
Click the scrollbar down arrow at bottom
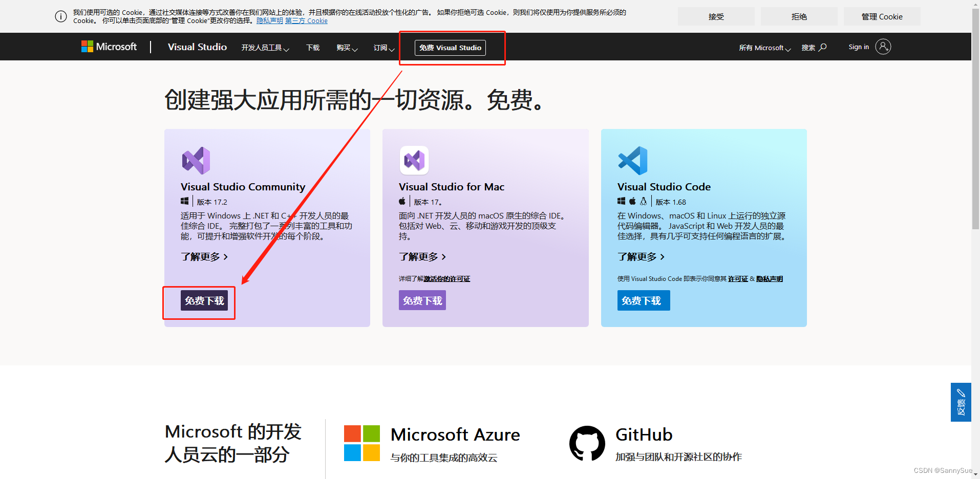[975, 474]
